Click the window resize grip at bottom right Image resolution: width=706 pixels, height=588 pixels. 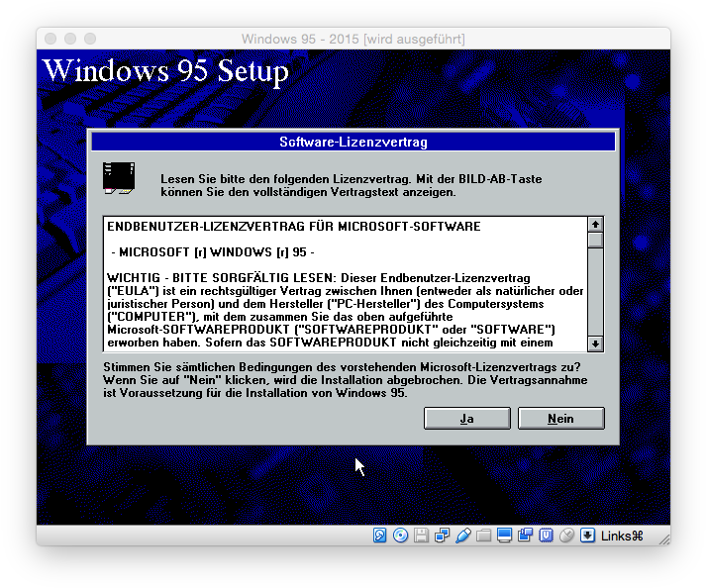click(x=664, y=539)
